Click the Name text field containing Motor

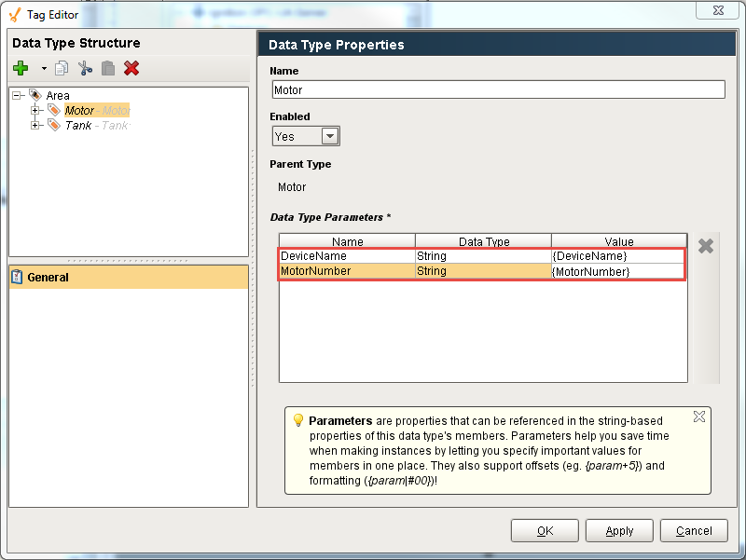coord(498,90)
